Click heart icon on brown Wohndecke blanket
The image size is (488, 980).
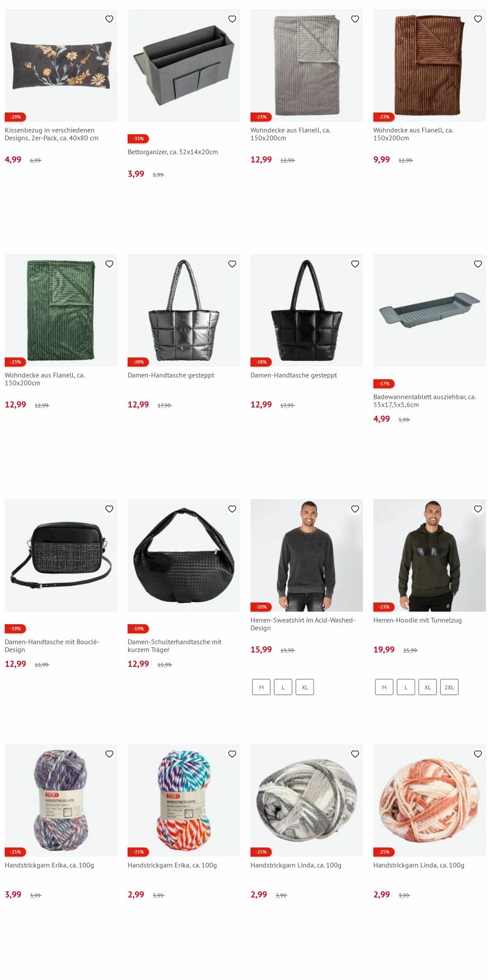(x=478, y=19)
